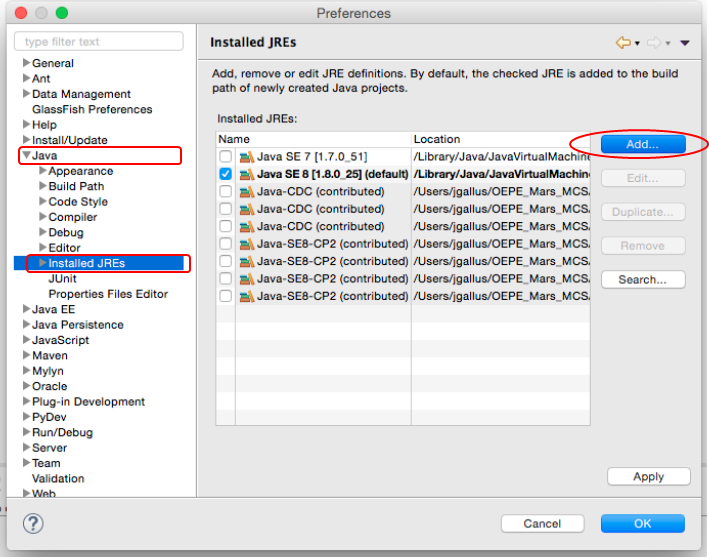Click the Add... button

[x=643, y=144]
